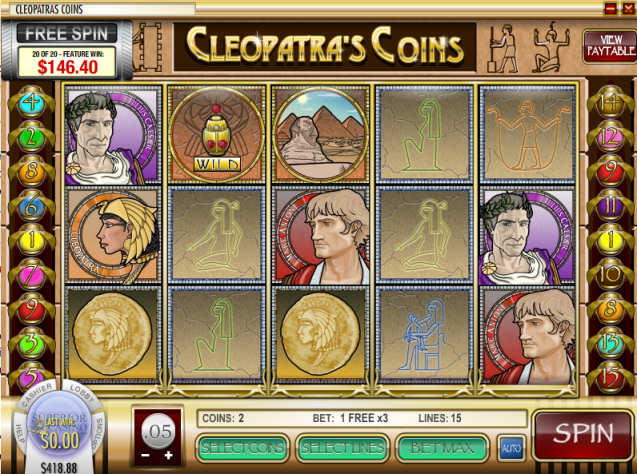Click payline 15 red orb
This screenshot has height=474, width=637.
pyautogui.click(x=610, y=377)
